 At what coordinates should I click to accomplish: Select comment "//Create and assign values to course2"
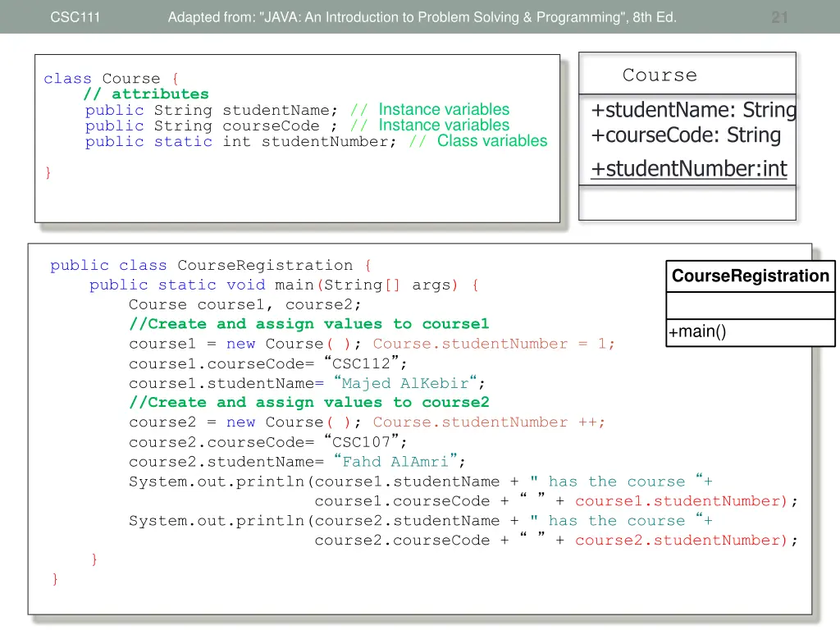pos(309,402)
